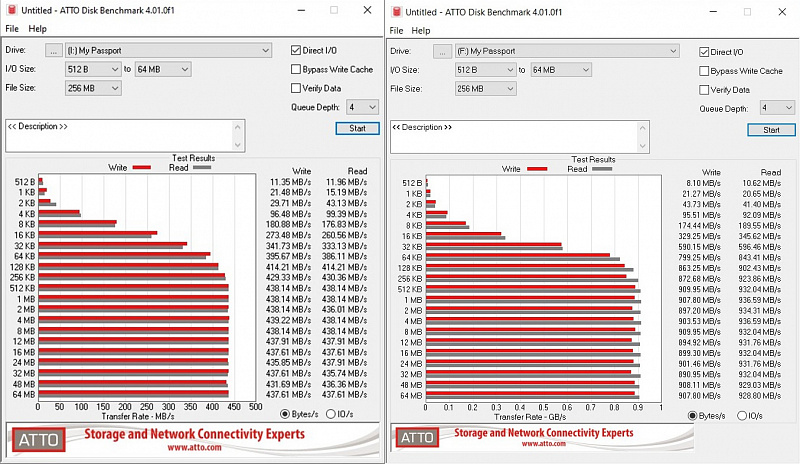This screenshot has height=464, width=800.
Task: Open Help menu in left window
Action: click(37, 29)
